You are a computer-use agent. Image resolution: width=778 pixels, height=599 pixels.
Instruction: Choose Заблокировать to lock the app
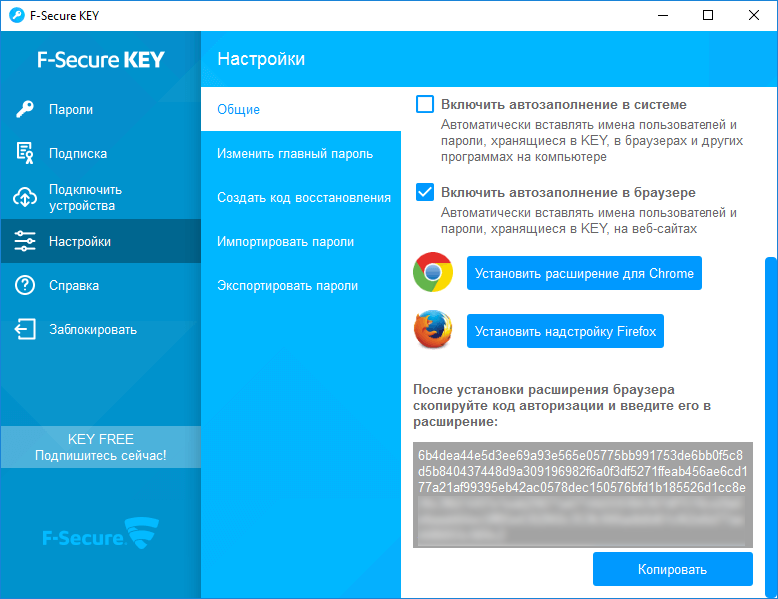point(101,329)
